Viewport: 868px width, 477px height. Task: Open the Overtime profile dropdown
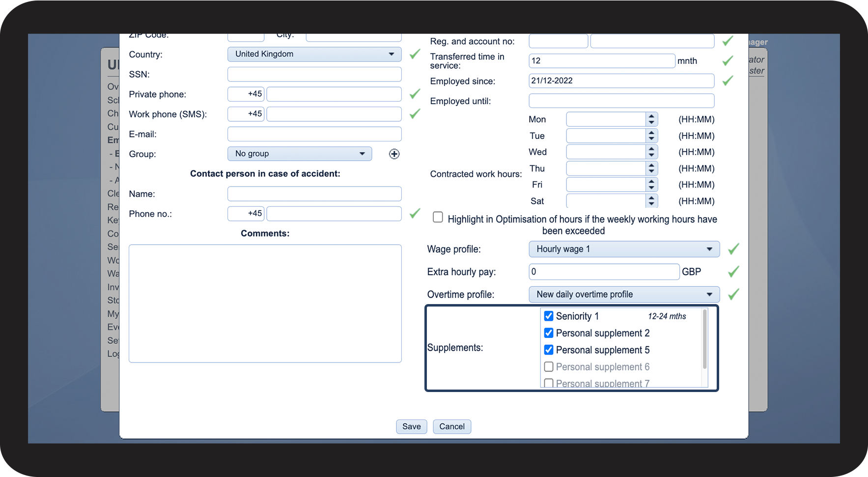(x=624, y=294)
